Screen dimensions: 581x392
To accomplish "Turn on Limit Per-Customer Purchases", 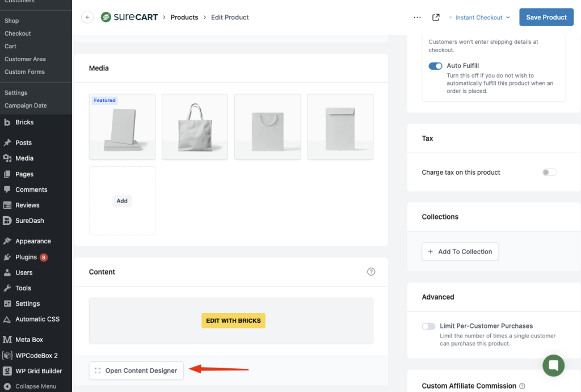I will pos(428,326).
